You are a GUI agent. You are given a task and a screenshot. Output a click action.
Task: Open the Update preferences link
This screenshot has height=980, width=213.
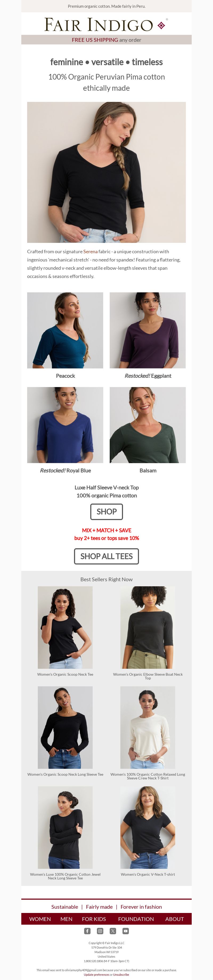pos(96,975)
